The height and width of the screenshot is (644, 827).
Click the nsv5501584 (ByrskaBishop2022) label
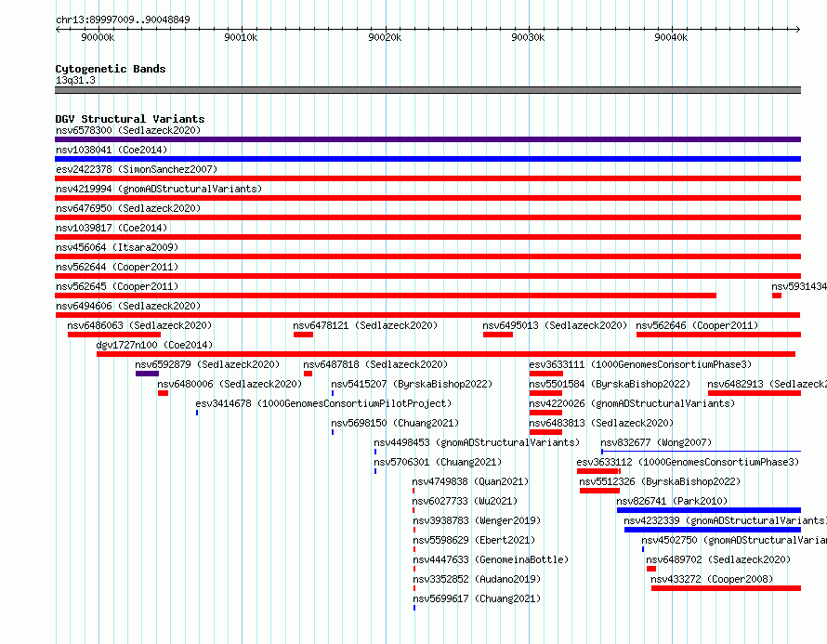(x=610, y=384)
